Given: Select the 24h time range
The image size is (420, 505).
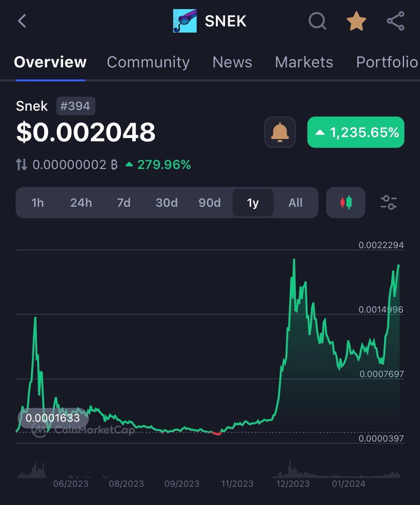Looking at the screenshot, I should pos(81,203).
